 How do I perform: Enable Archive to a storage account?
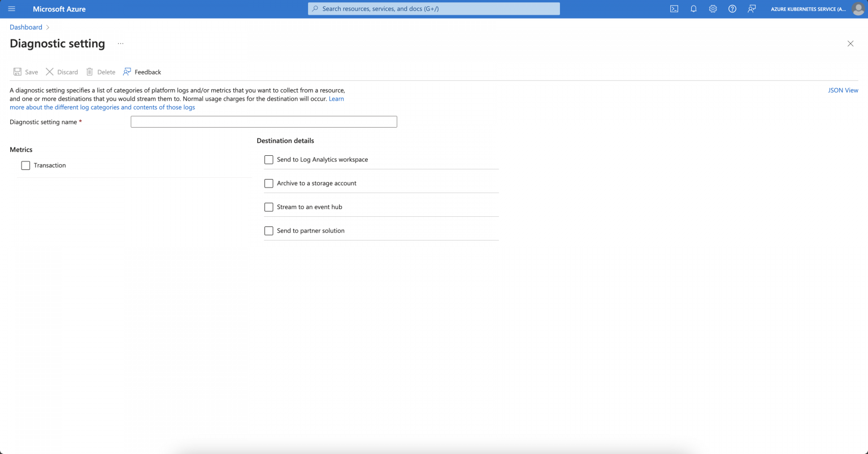tap(269, 183)
